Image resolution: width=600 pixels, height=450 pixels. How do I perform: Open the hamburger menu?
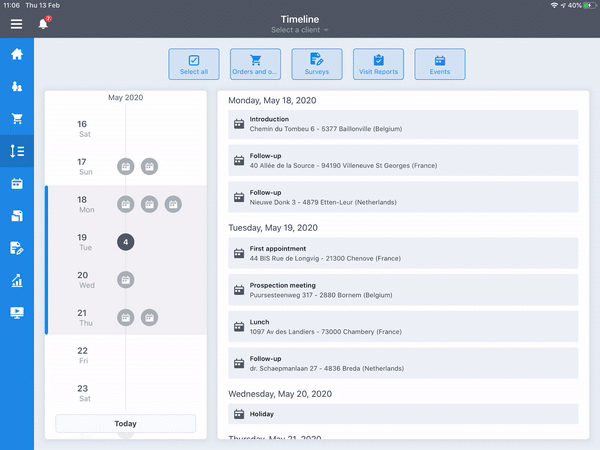coord(16,23)
